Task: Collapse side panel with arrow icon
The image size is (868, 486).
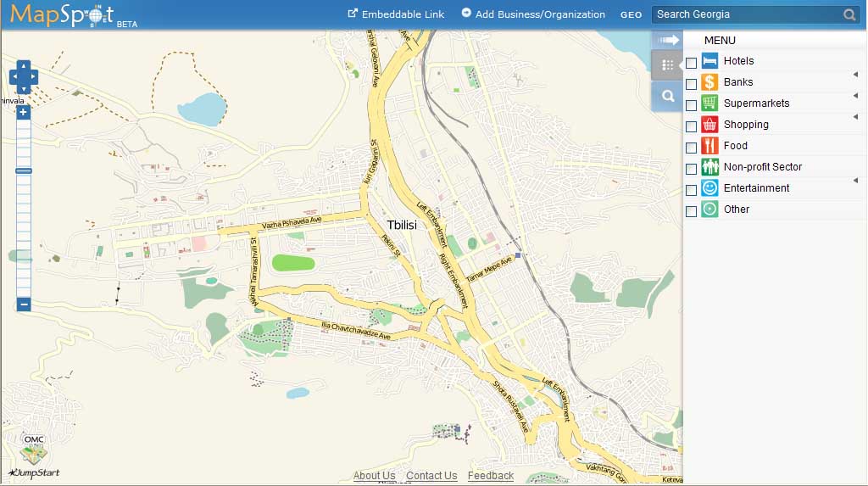Action: coord(668,40)
